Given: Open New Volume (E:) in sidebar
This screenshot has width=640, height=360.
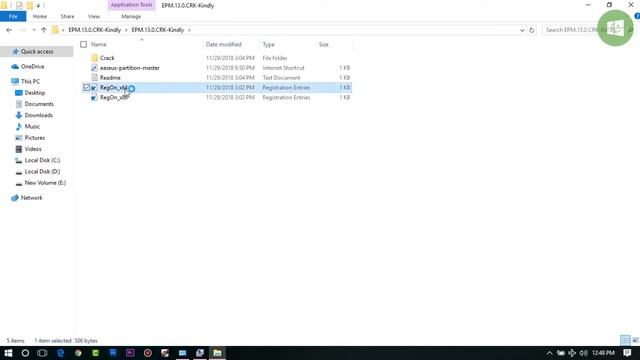Looking at the screenshot, I should (x=45, y=183).
